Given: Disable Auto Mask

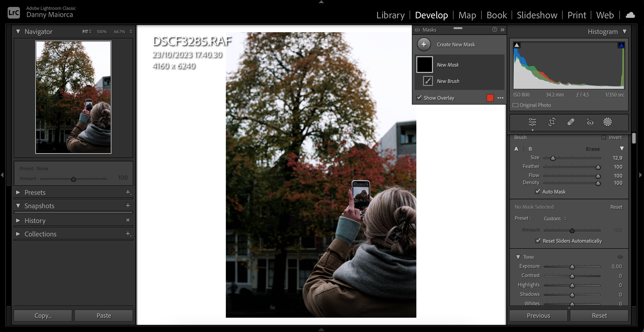Looking at the screenshot, I should pyautogui.click(x=538, y=192).
